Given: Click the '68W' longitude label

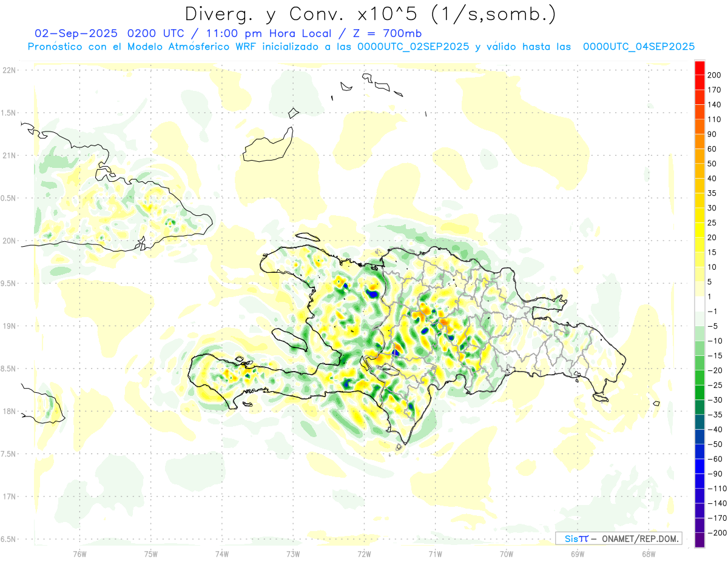Looking at the screenshot, I should click(649, 554).
